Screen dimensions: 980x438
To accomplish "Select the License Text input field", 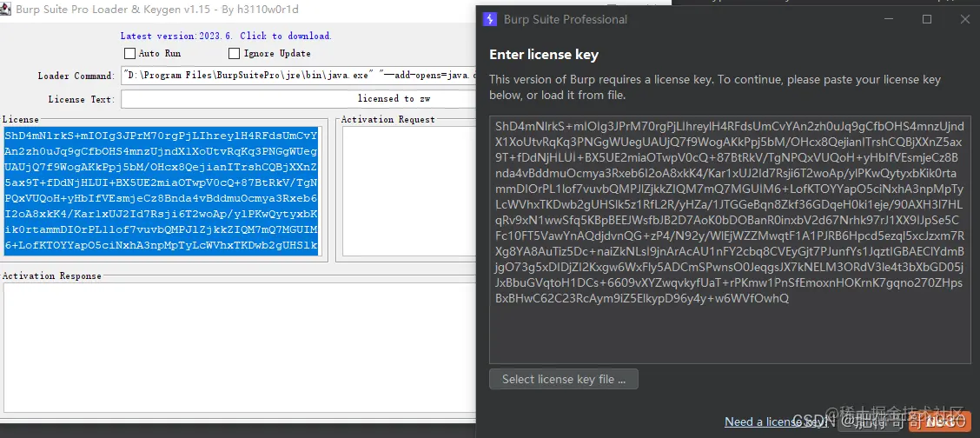I will [x=299, y=99].
